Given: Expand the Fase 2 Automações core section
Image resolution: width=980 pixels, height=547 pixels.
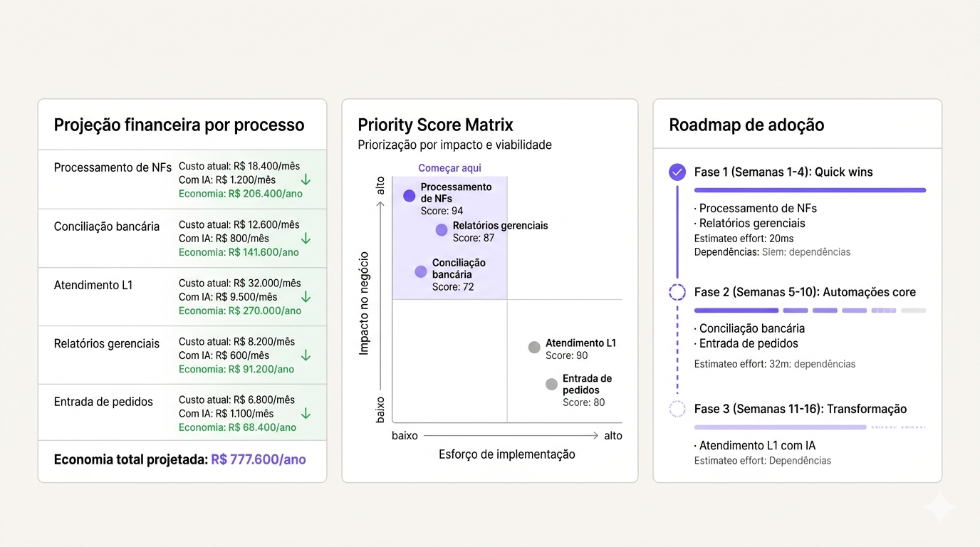Looking at the screenshot, I should (x=806, y=291).
